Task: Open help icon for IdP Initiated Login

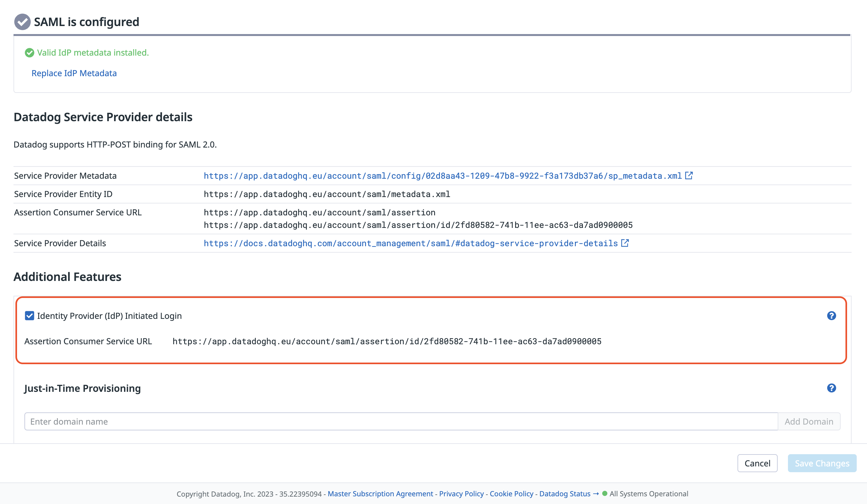Action: 831,315
